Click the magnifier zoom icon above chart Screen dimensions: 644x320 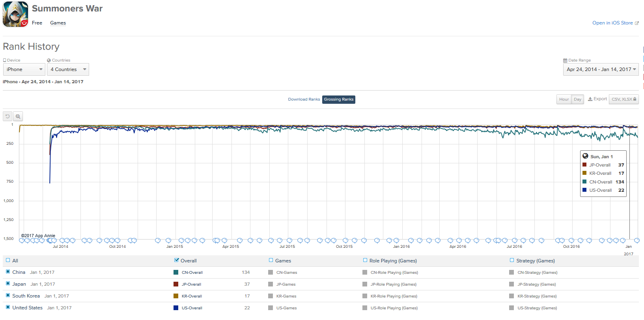pos(18,116)
